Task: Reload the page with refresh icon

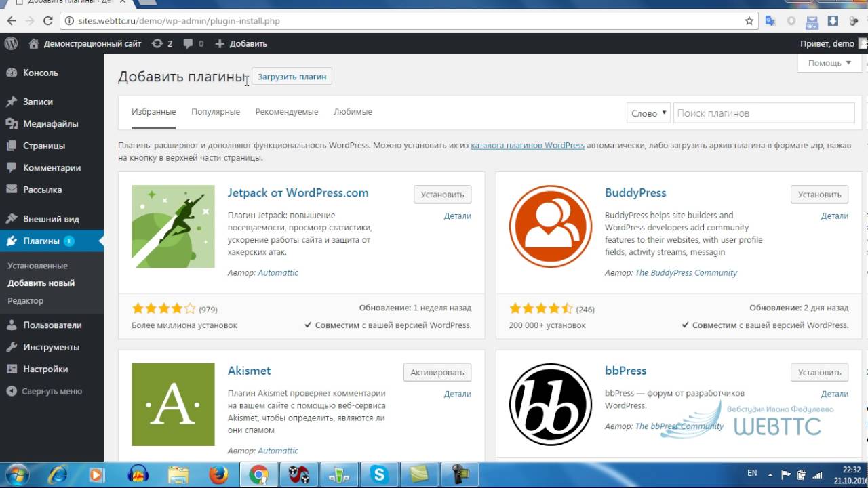Action: tap(48, 21)
